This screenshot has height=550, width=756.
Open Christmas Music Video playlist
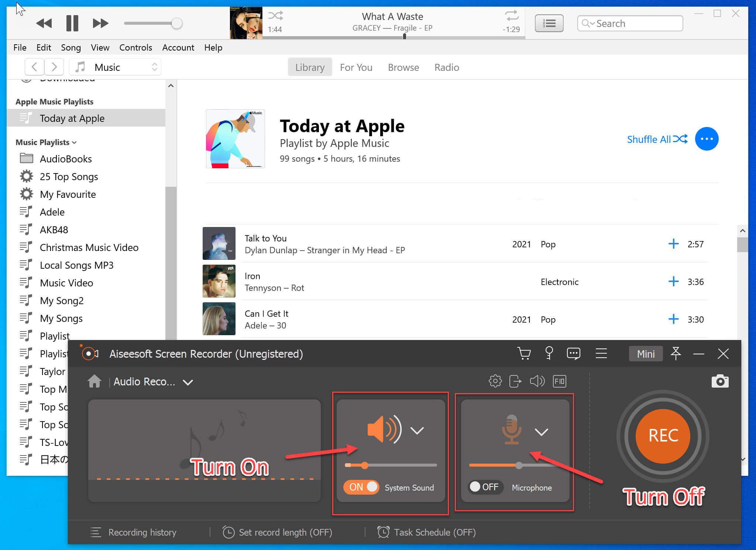point(89,247)
